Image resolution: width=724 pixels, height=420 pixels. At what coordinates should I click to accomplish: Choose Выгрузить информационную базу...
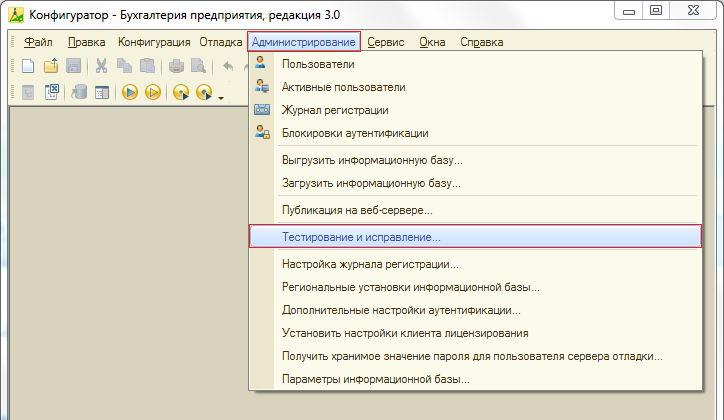click(x=476, y=160)
